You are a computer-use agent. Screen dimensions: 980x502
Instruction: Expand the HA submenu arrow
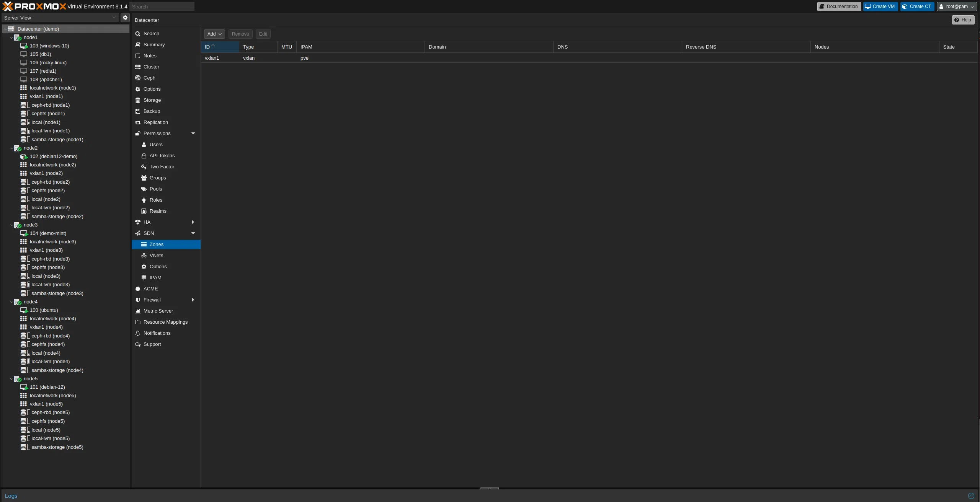[x=193, y=222]
